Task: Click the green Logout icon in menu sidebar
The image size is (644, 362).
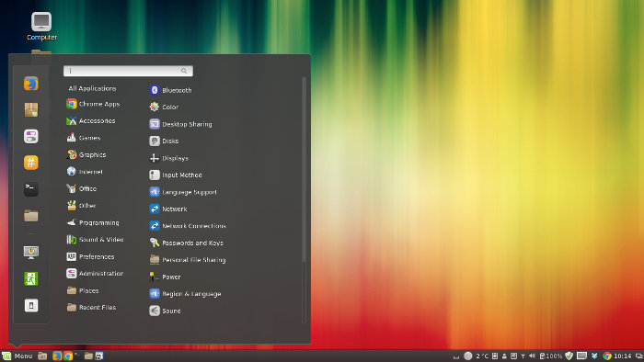Action: [x=30, y=278]
